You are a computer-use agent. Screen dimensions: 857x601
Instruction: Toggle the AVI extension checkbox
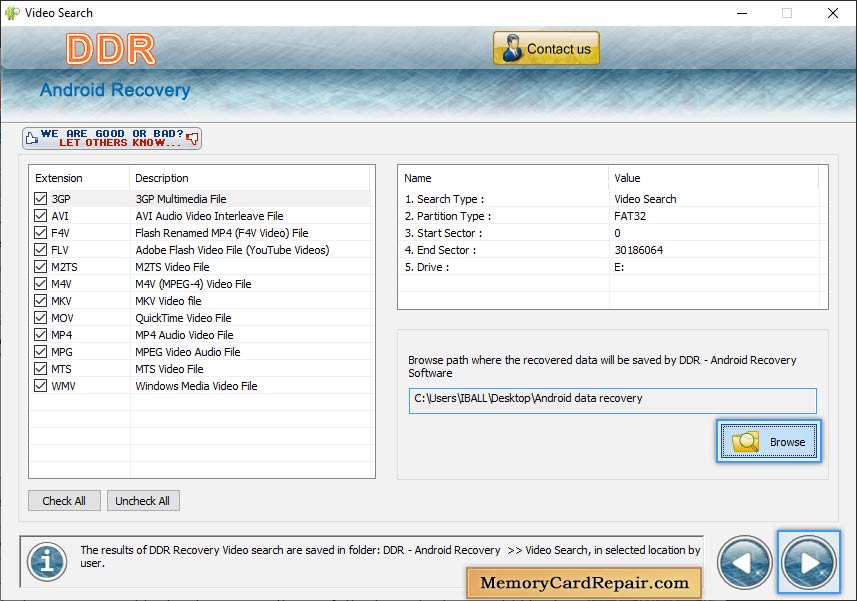pyautogui.click(x=40, y=215)
